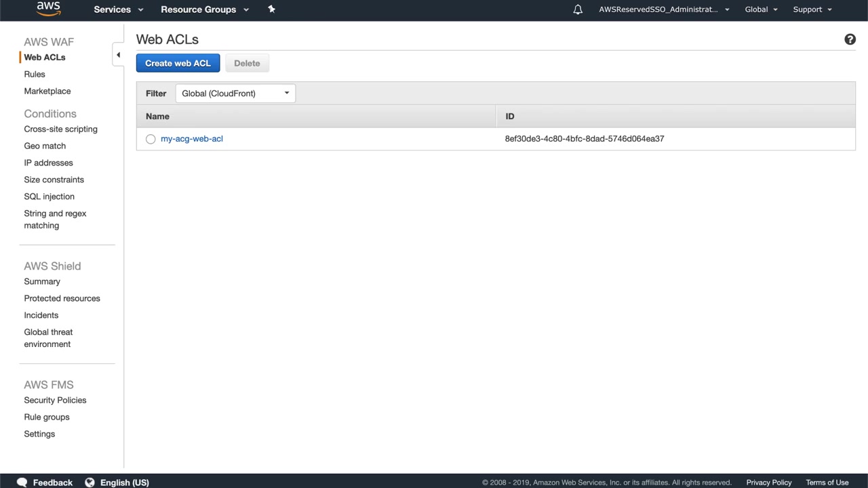This screenshot has height=488, width=868.
Task: Open IP addresses conditions
Action: pos(48,163)
